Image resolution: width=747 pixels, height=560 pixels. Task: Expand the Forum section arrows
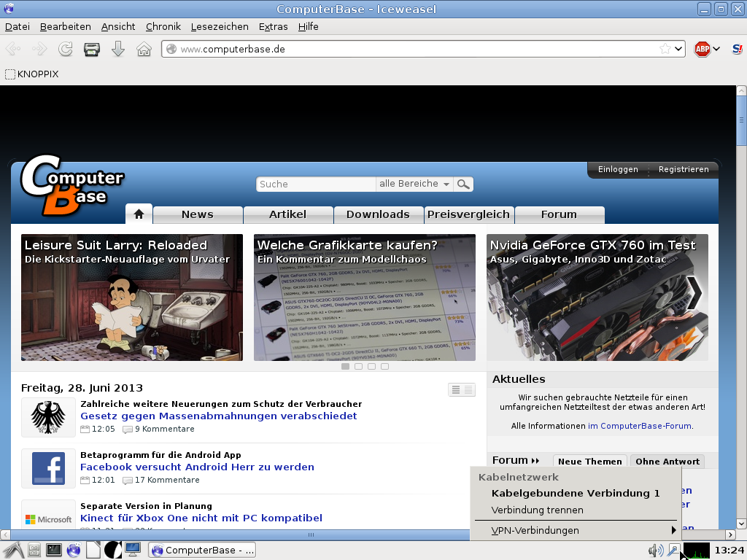(535, 461)
